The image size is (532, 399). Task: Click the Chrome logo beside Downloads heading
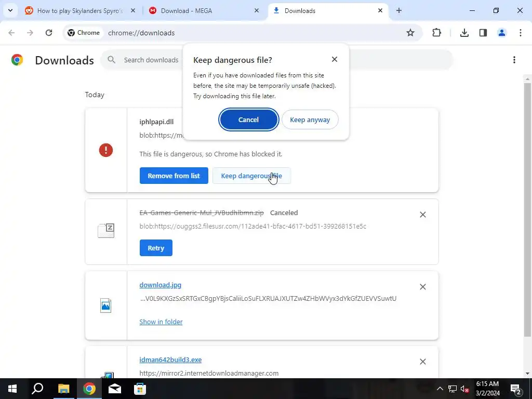(17, 60)
